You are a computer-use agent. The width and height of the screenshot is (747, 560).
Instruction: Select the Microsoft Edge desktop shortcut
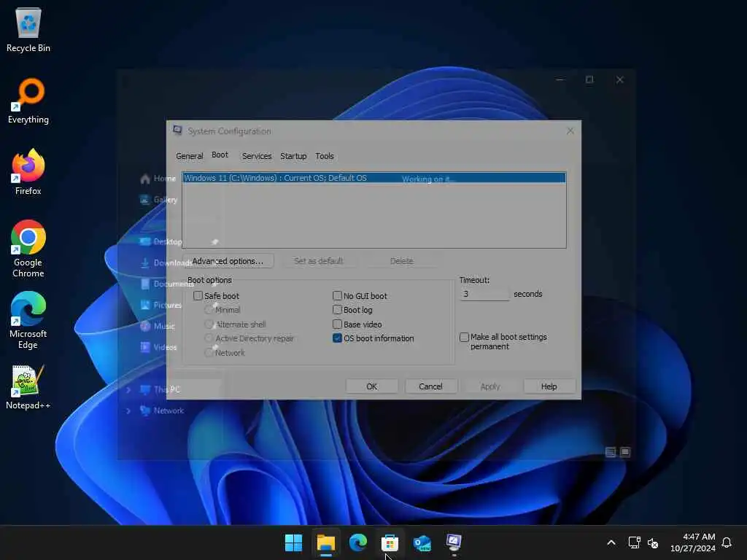point(28,320)
